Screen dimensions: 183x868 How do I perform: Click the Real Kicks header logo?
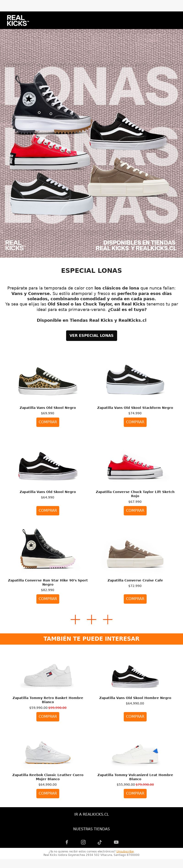pyautogui.click(x=18, y=20)
